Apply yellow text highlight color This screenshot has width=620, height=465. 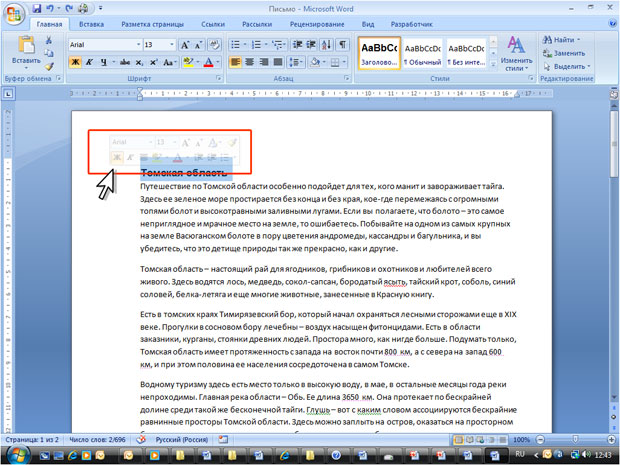coord(189,62)
